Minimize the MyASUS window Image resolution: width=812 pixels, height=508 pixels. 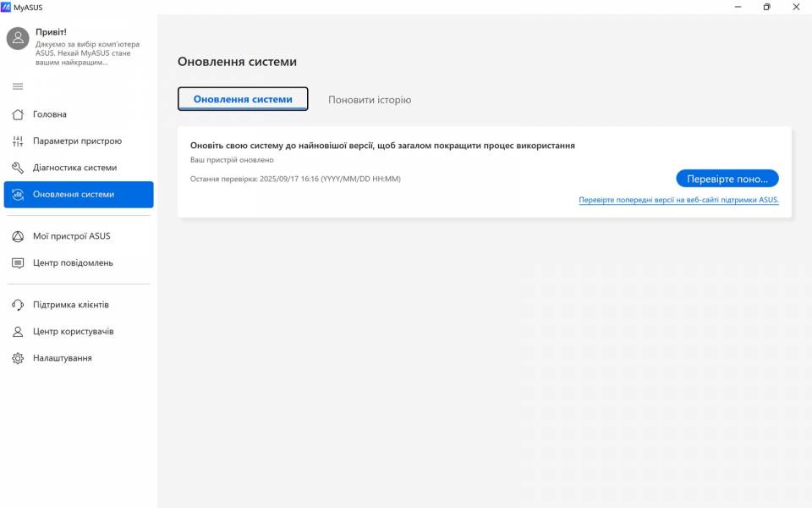point(735,7)
